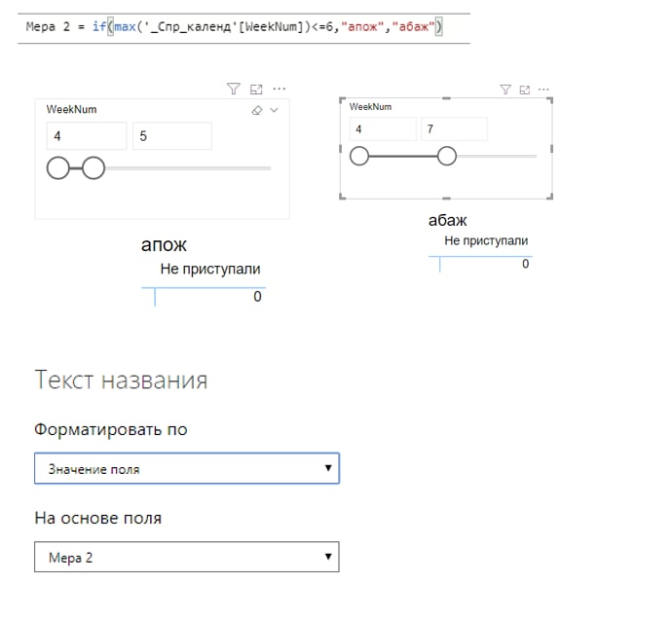Open more options ellipsis above left slicer
Image resolution: width=672 pixels, height=618 pixels.
click(x=280, y=89)
